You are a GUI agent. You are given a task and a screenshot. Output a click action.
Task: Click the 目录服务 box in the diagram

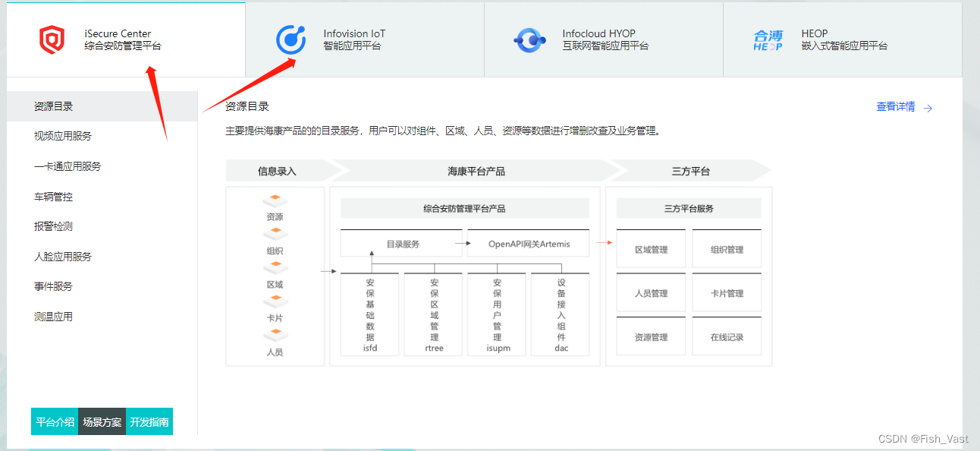(x=401, y=244)
